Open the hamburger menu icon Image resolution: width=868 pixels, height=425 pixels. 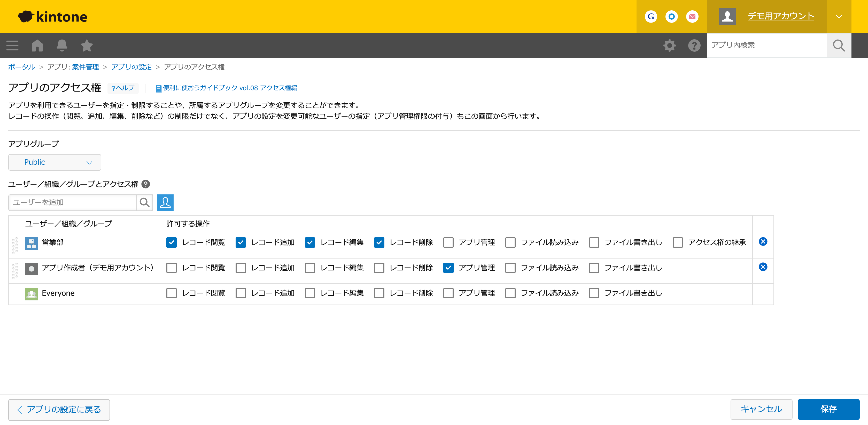point(12,45)
